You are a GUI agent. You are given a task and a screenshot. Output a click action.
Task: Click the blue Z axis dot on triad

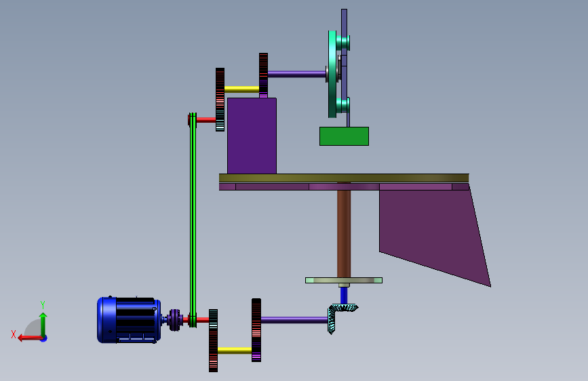point(43,338)
